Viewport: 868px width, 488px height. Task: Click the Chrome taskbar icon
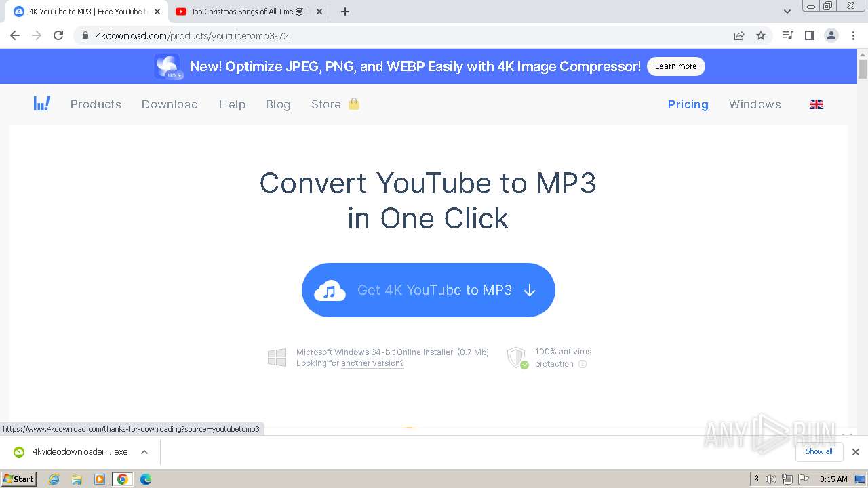[123, 479]
